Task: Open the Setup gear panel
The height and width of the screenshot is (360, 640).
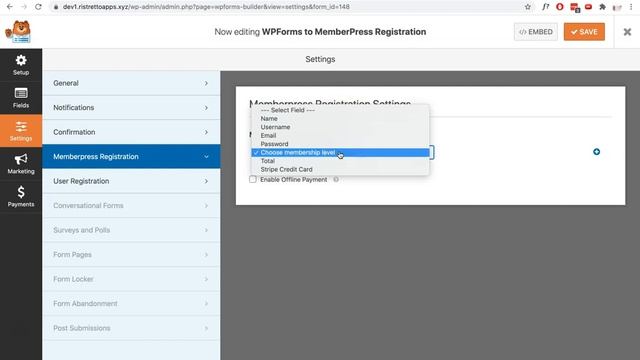Action: click(21, 65)
